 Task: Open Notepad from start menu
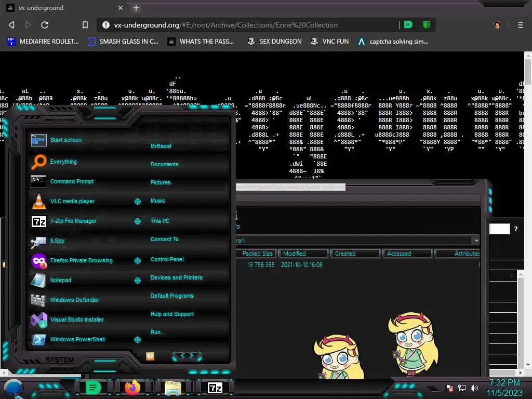(x=51, y=280)
